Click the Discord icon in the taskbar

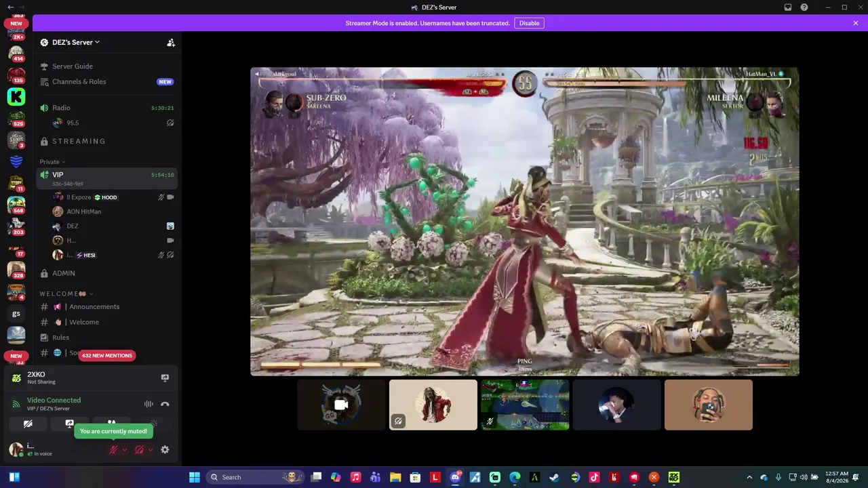click(455, 477)
